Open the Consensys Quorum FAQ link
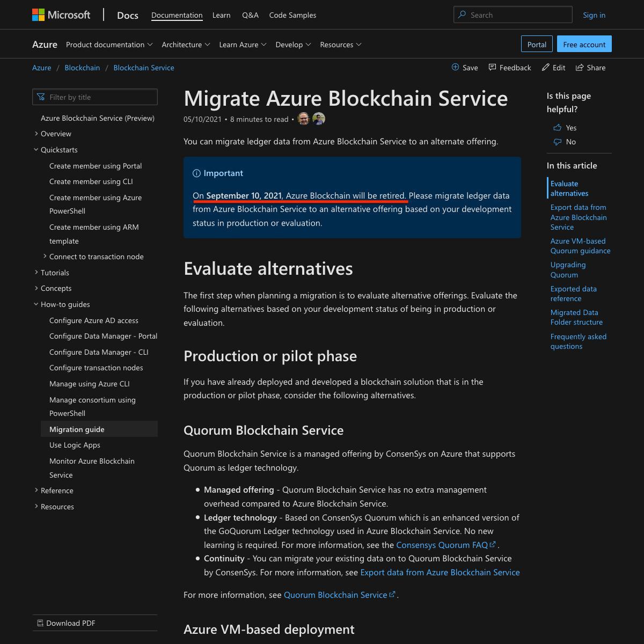 446,545
